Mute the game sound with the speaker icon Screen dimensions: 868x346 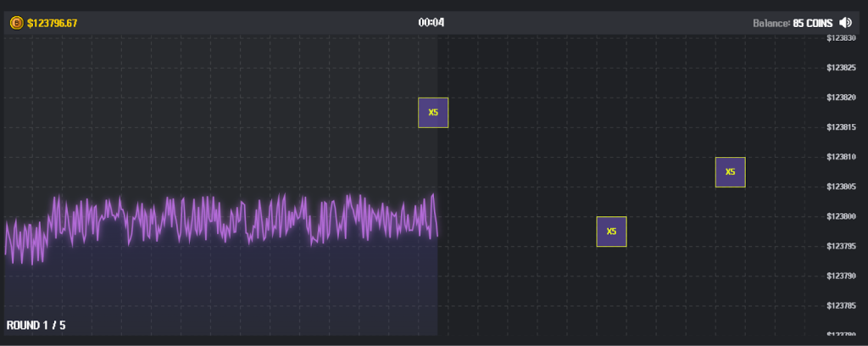(x=845, y=23)
